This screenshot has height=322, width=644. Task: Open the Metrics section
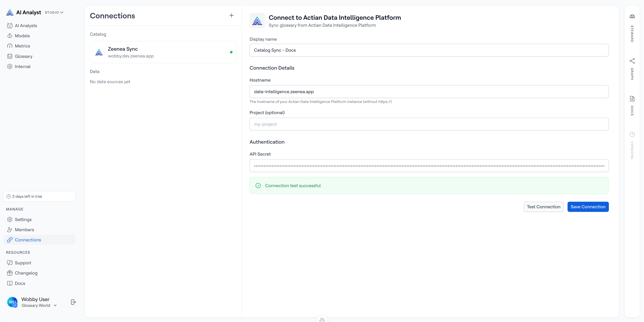22,46
